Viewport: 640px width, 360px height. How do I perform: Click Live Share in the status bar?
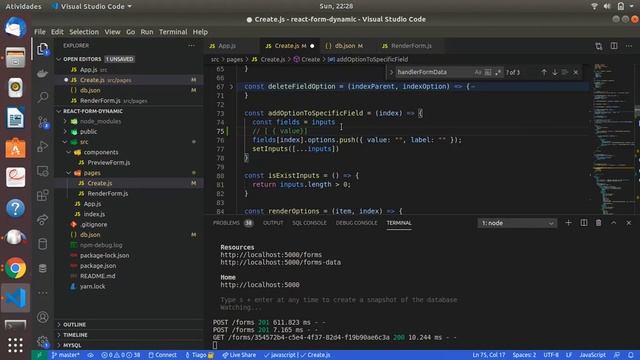pos(239,355)
